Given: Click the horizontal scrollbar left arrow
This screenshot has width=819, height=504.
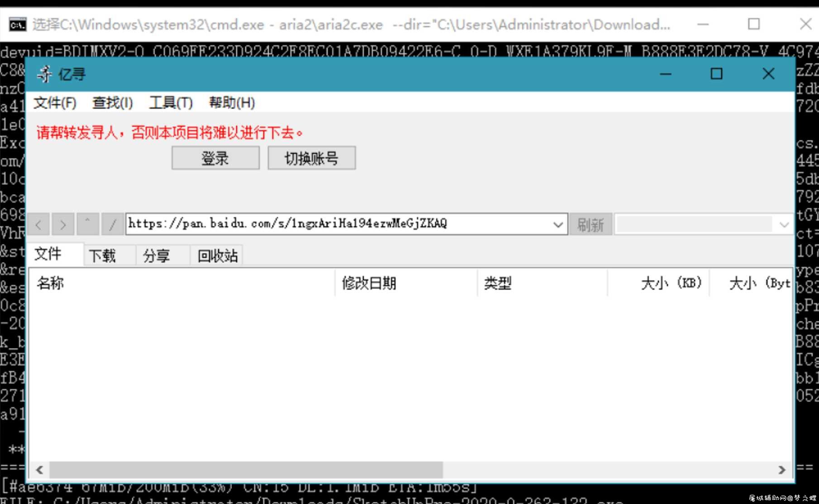Looking at the screenshot, I should coord(40,470).
